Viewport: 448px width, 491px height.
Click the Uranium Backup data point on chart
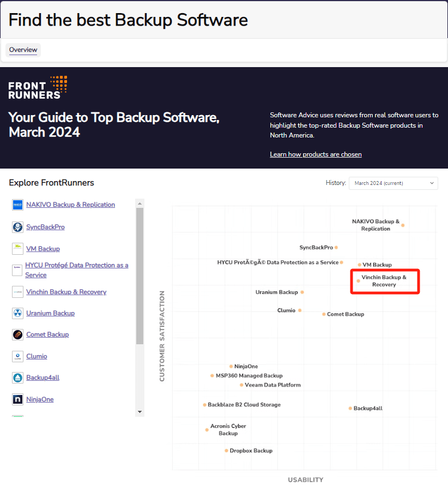(x=302, y=292)
